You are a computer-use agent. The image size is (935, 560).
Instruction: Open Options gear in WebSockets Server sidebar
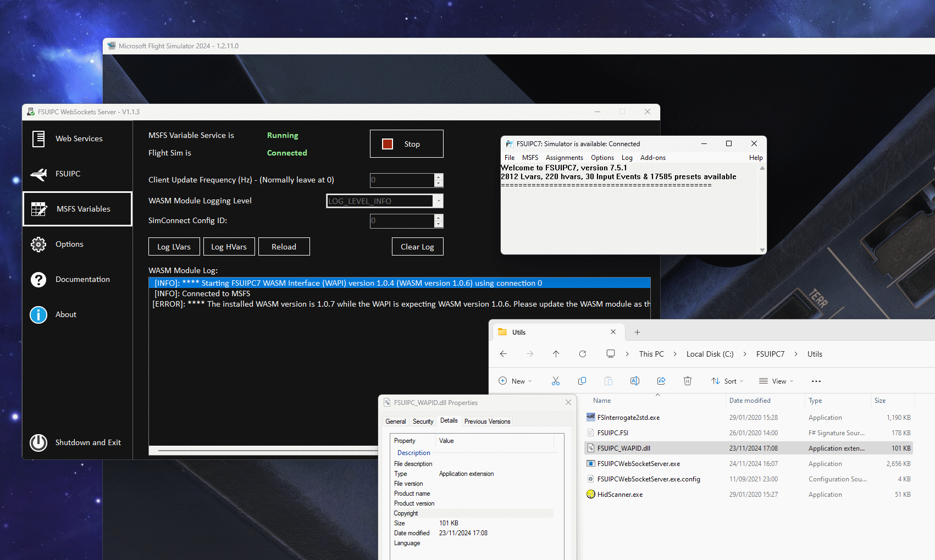click(x=38, y=244)
